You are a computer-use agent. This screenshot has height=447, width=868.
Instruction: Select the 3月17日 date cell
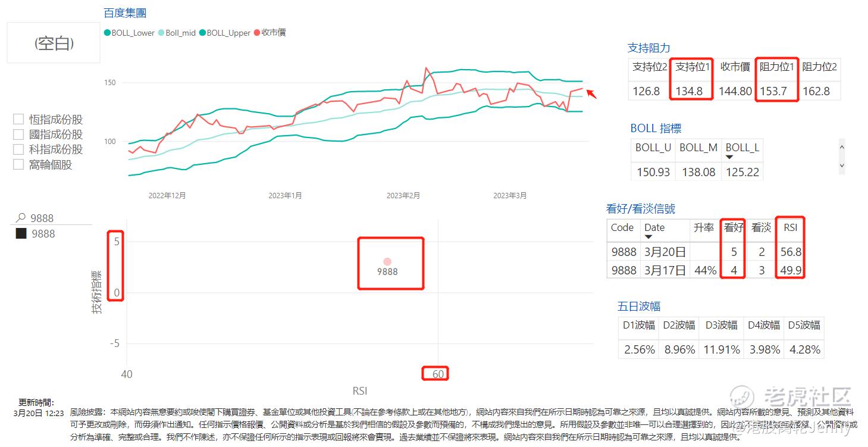tap(665, 270)
